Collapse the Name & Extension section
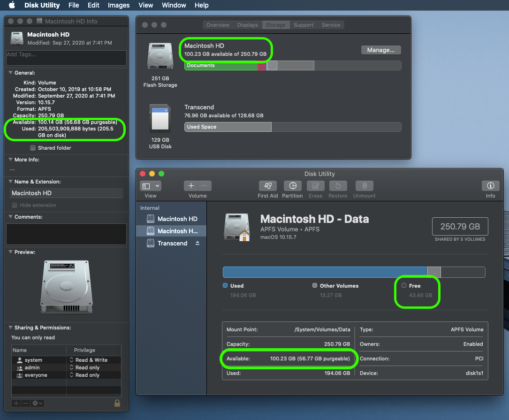509x420 pixels. pyautogui.click(x=11, y=182)
